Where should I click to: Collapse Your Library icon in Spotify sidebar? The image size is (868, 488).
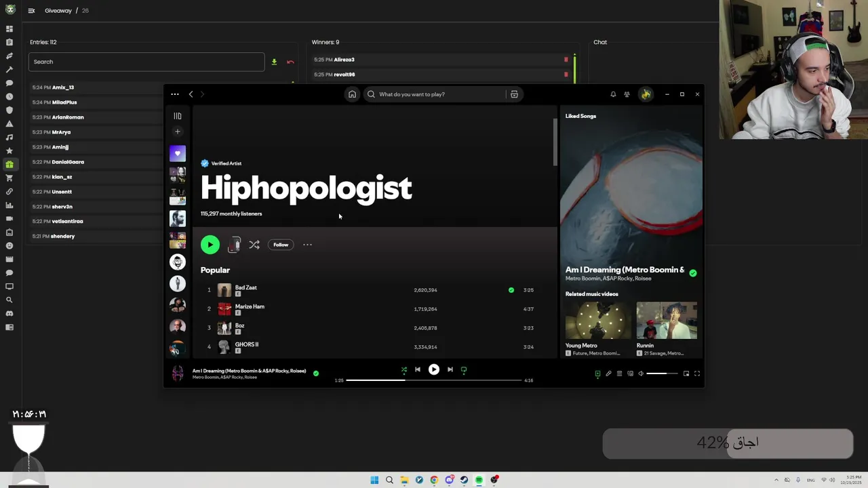(178, 116)
